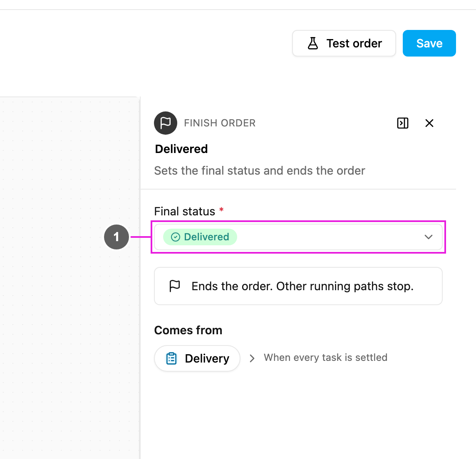
Task: Click the Final status field label
Action: [x=185, y=211]
